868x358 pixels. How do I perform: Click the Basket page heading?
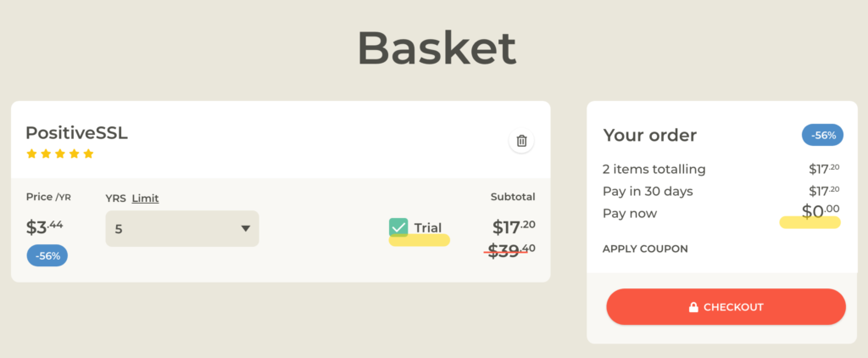pyautogui.click(x=437, y=48)
